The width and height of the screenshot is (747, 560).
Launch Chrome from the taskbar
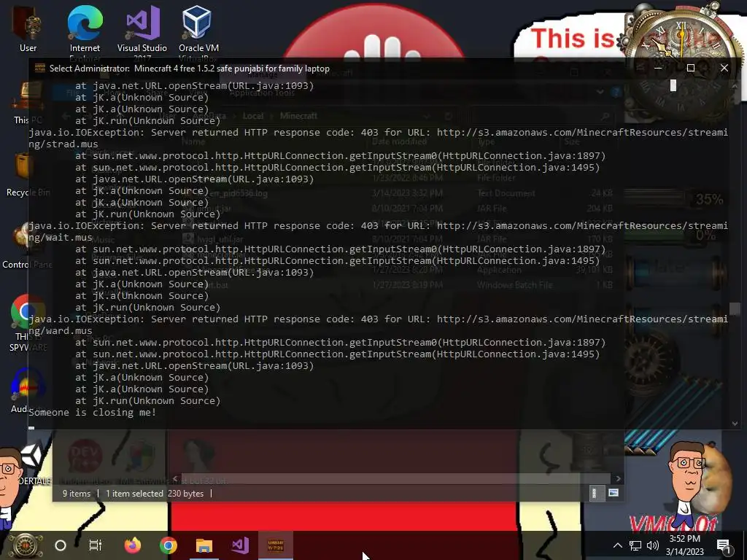click(x=169, y=545)
